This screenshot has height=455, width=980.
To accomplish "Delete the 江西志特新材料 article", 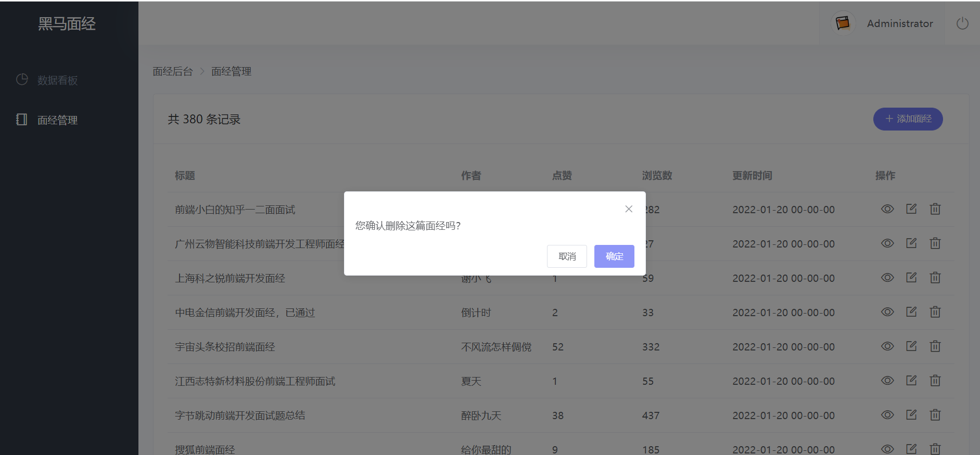I will tap(935, 381).
